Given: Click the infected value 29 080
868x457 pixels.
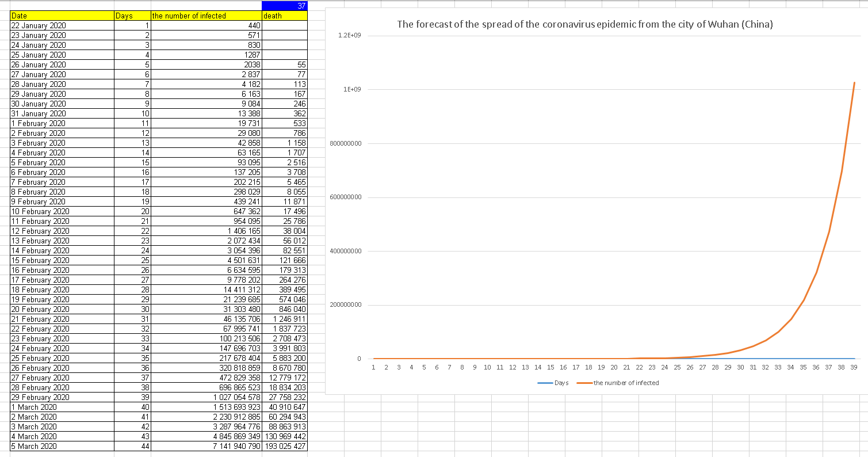Looking at the screenshot, I should click(206, 134).
